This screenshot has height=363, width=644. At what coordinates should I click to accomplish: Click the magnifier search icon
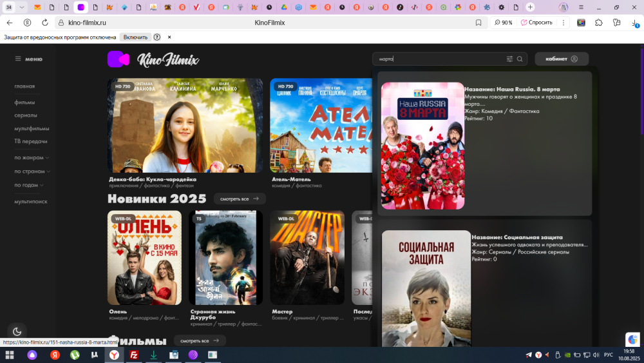[x=520, y=59]
